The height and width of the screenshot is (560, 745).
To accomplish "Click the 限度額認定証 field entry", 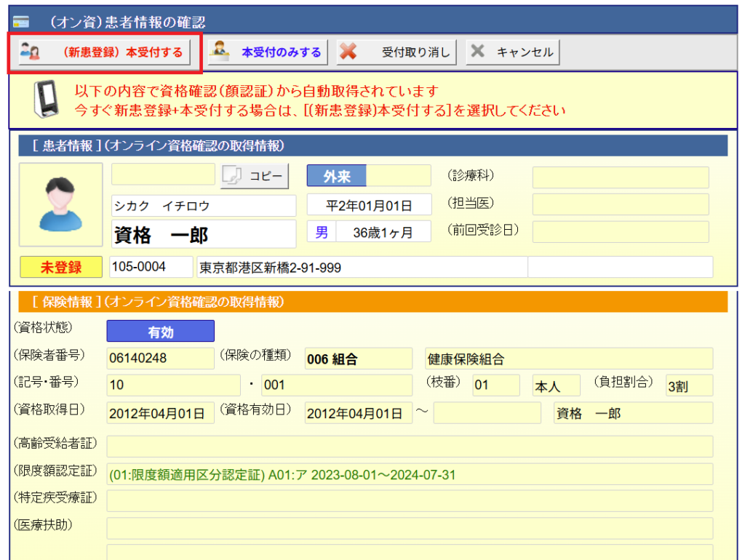I will (410, 474).
